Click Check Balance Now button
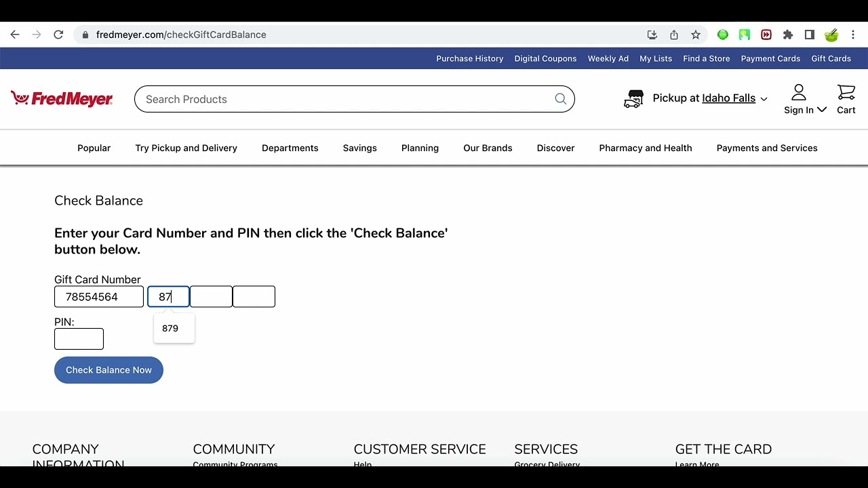 point(108,370)
